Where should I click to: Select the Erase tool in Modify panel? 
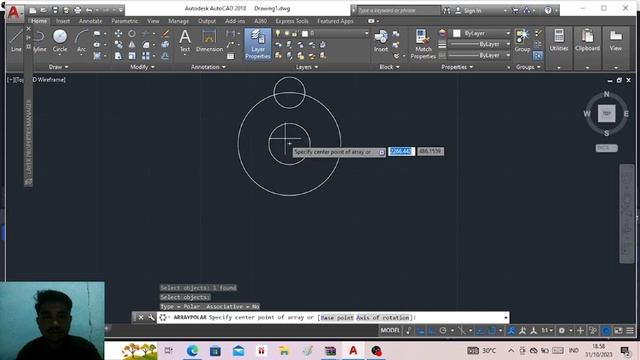coord(165,33)
